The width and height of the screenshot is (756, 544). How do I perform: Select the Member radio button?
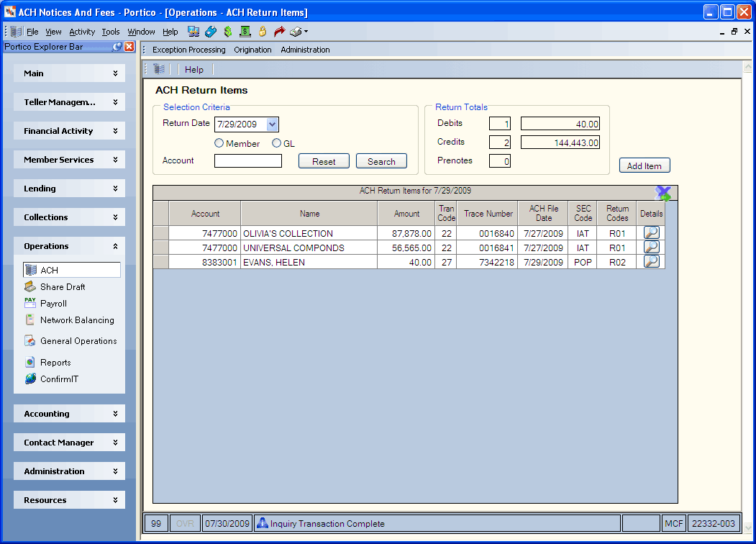pyautogui.click(x=219, y=143)
